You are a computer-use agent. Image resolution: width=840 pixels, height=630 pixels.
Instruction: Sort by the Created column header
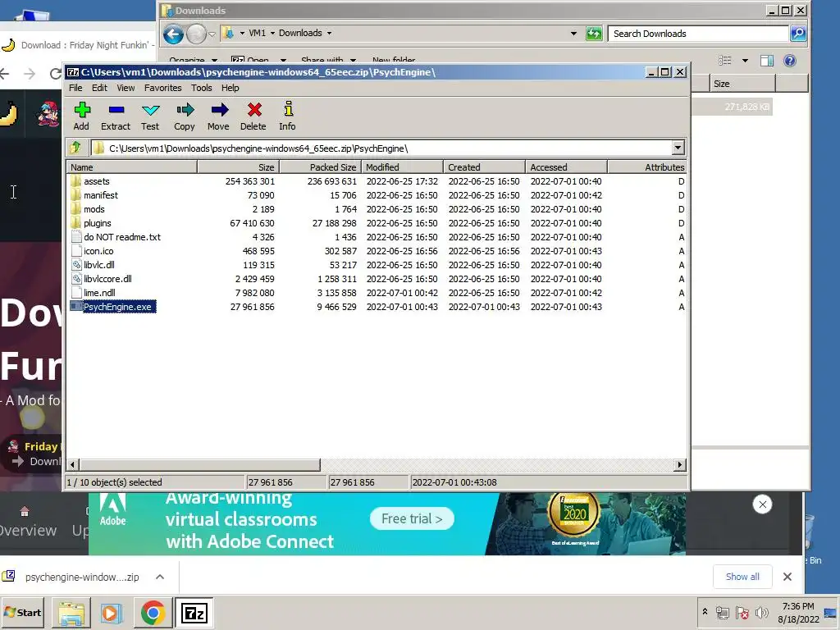pos(484,167)
